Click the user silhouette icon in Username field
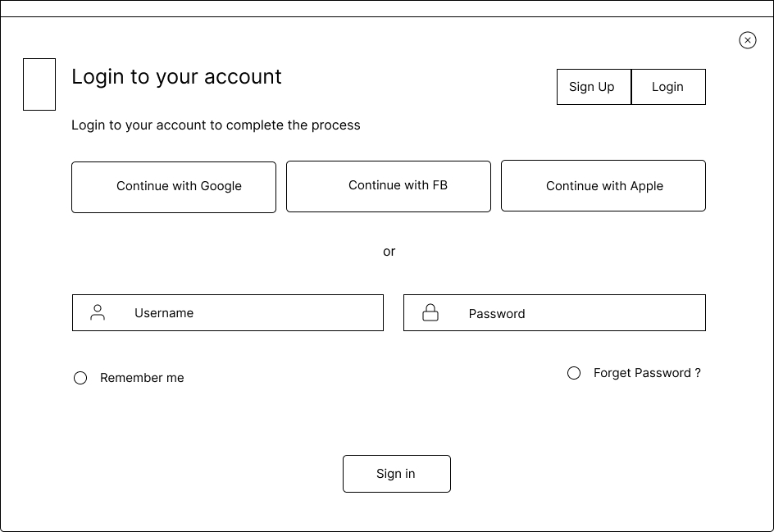 (x=98, y=312)
